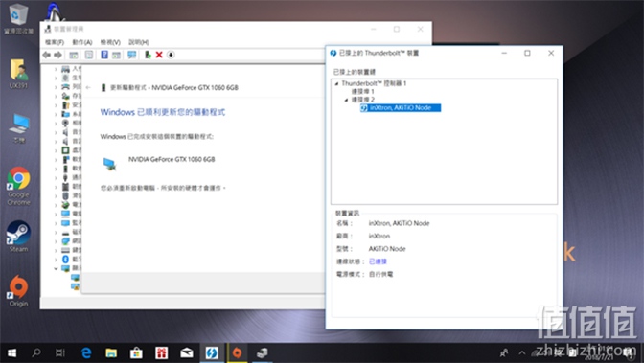Click the taskbar search icon

click(36, 353)
